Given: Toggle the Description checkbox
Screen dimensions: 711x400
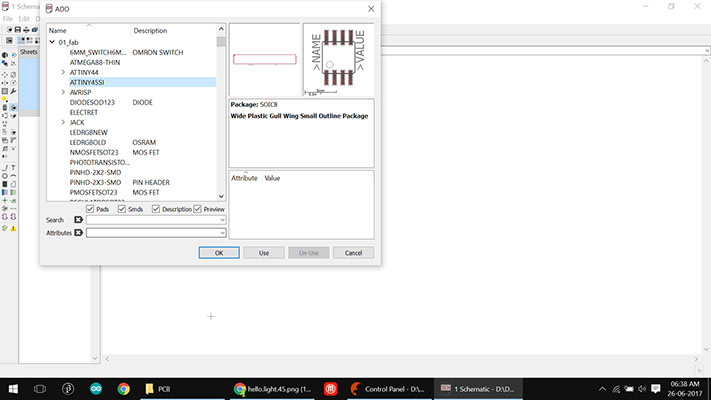Looking at the screenshot, I should tap(156, 209).
